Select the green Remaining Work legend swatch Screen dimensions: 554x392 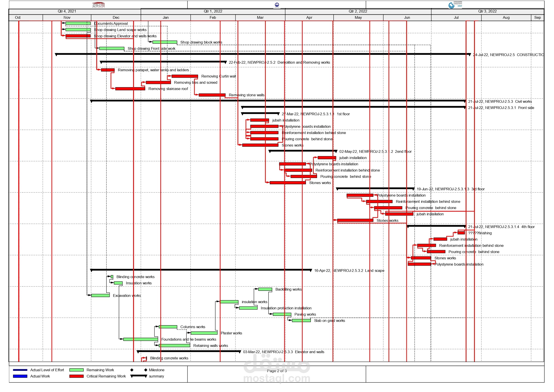click(x=77, y=370)
